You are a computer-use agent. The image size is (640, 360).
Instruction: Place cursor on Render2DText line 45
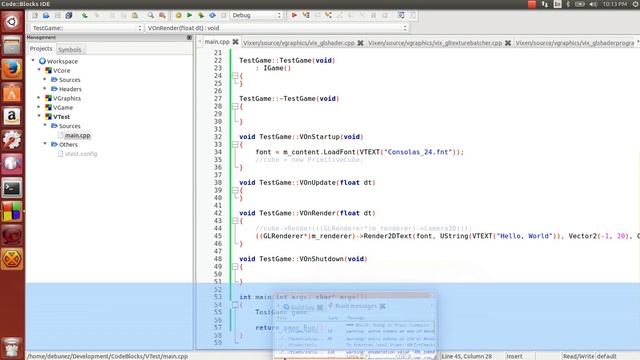(447, 236)
